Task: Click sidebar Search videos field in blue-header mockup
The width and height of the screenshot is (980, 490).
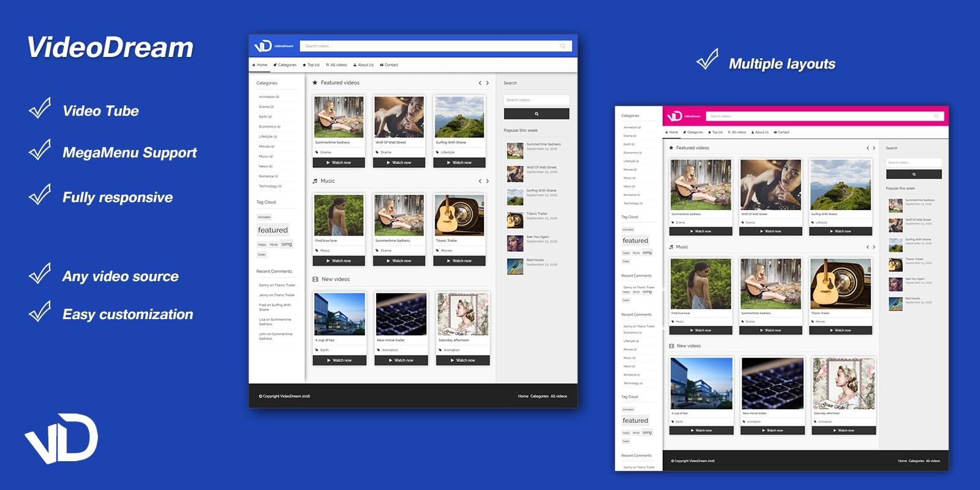Action: click(x=537, y=100)
